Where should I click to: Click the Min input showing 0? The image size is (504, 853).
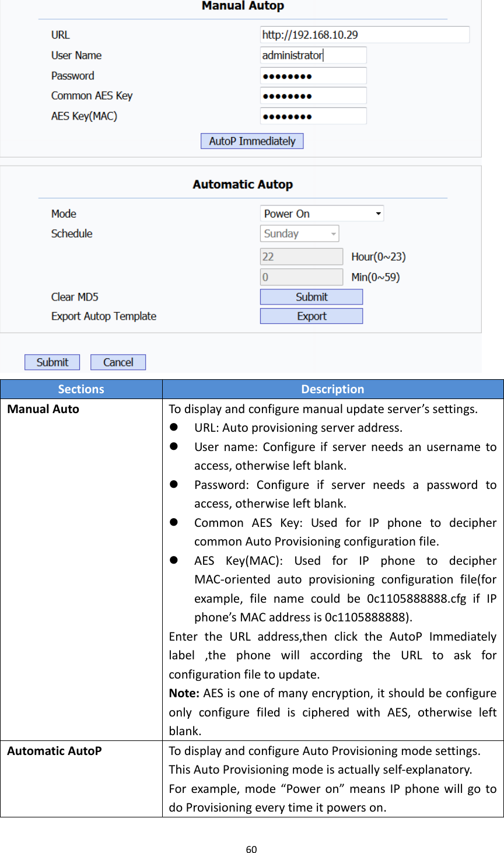click(x=301, y=277)
